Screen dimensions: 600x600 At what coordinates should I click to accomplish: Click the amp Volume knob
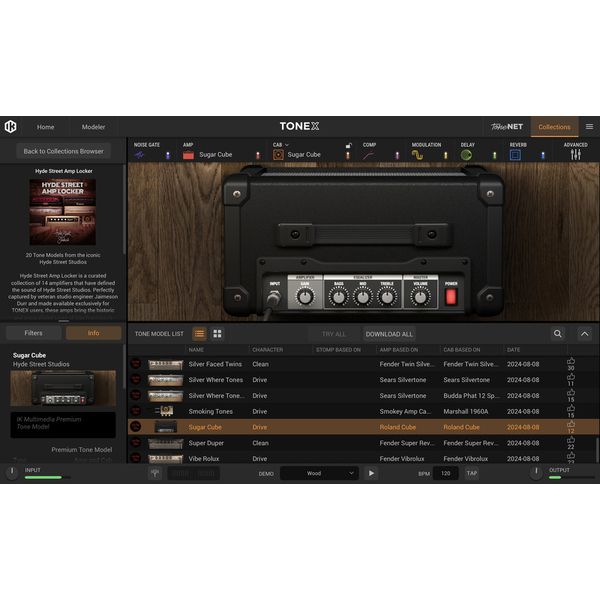(420, 297)
